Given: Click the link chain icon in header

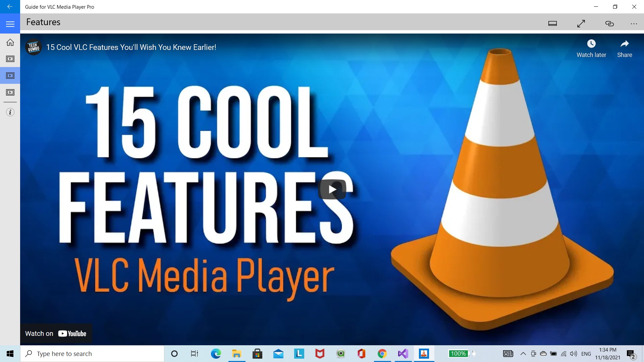Looking at the screenshot, I should (609, 23).
